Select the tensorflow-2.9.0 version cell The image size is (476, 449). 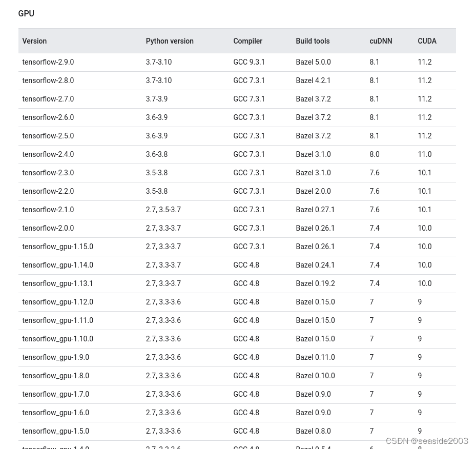click(x=48, y=62)
